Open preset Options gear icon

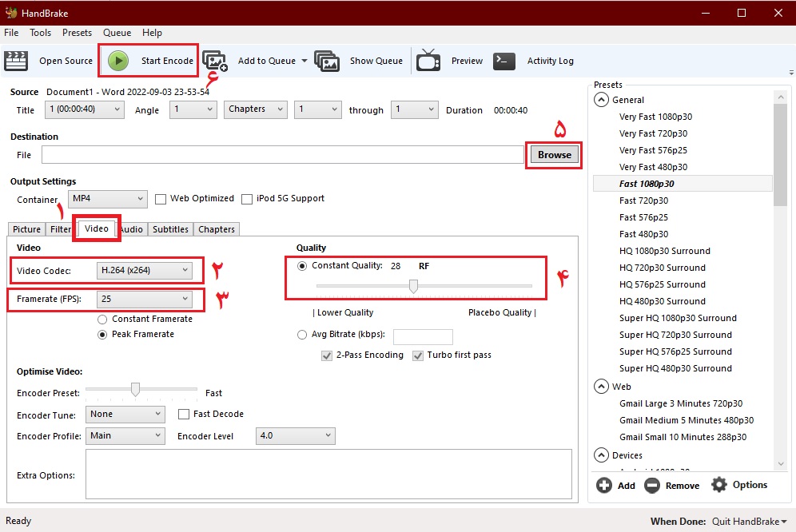pos(719,485)
